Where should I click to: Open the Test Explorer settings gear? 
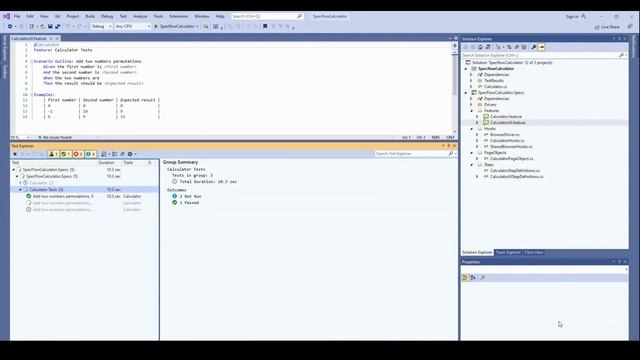[x=131, y=154]
